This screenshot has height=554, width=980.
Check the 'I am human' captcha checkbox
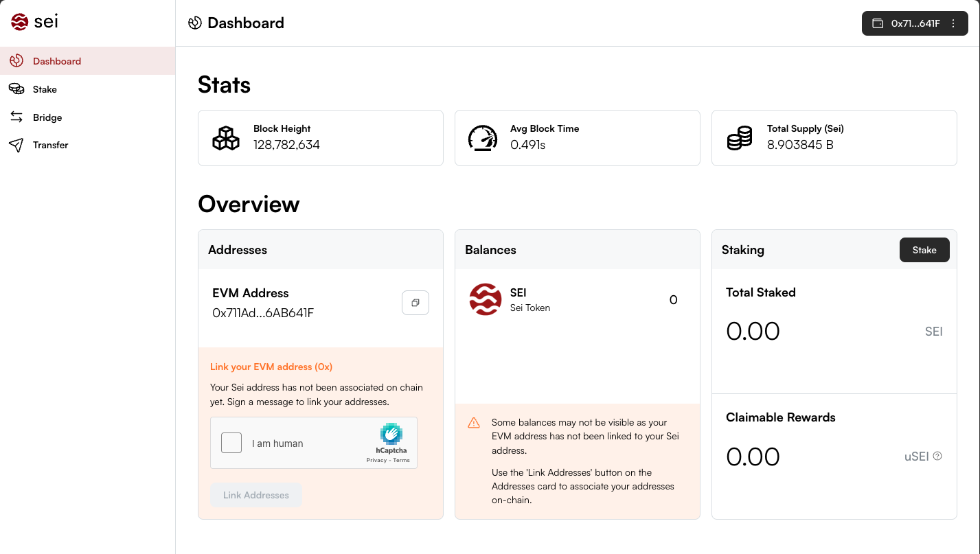(x=231, y=443)
